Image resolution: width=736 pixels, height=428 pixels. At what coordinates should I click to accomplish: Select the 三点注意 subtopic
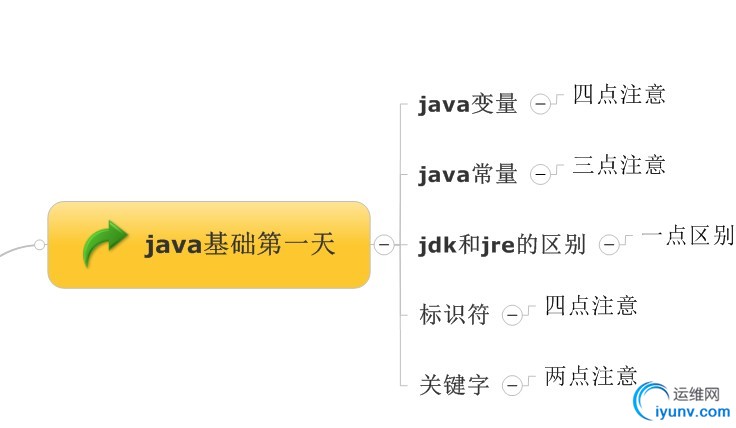point(619,165)
